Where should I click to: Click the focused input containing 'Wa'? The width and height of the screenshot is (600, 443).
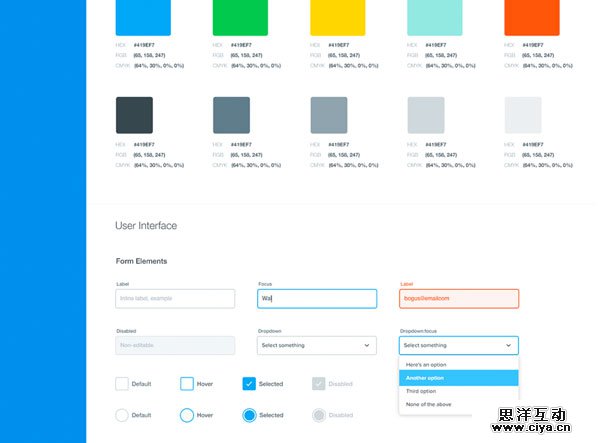point(317,298)
